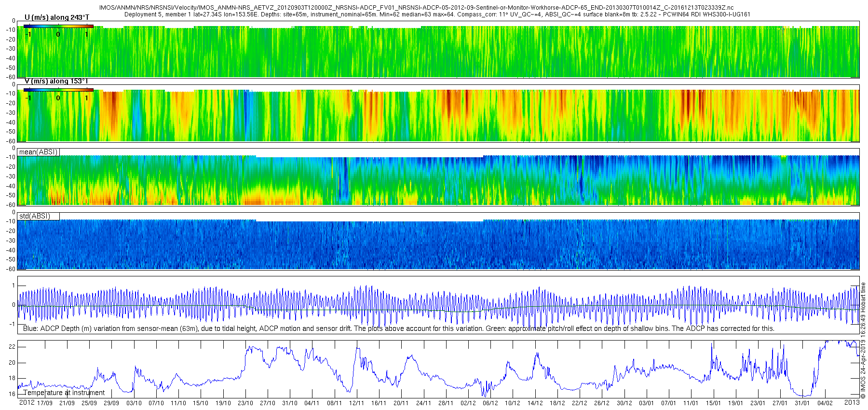Click the IMOS file path title line

(x=416, y=8)
